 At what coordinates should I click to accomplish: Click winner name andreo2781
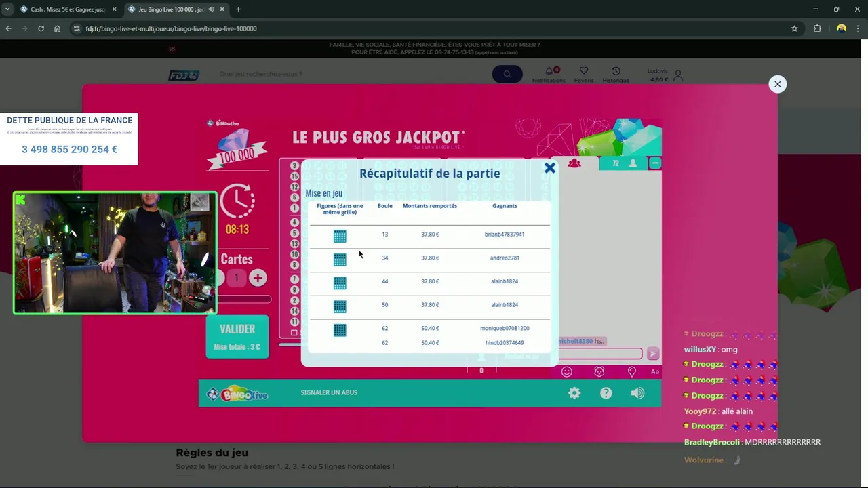[505, 258]
